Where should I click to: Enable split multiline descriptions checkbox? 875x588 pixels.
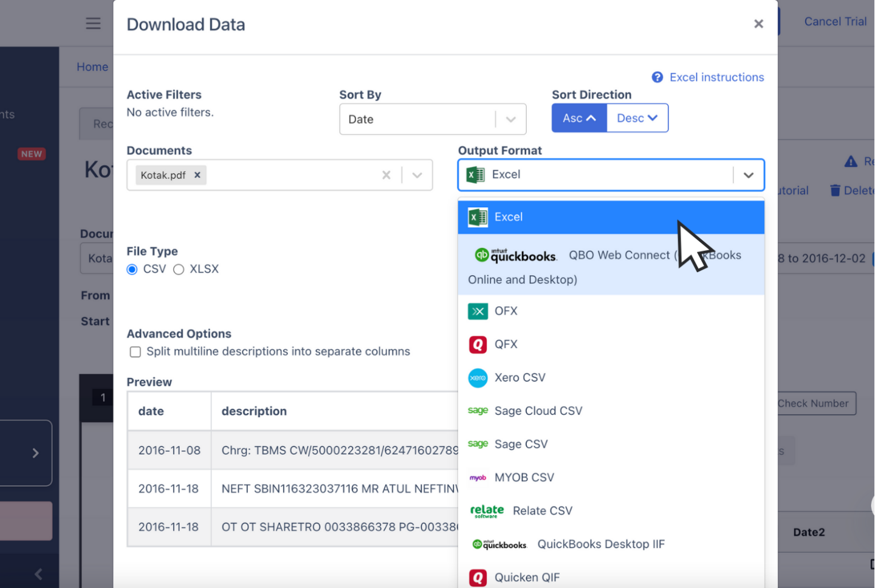coord(136,352)
